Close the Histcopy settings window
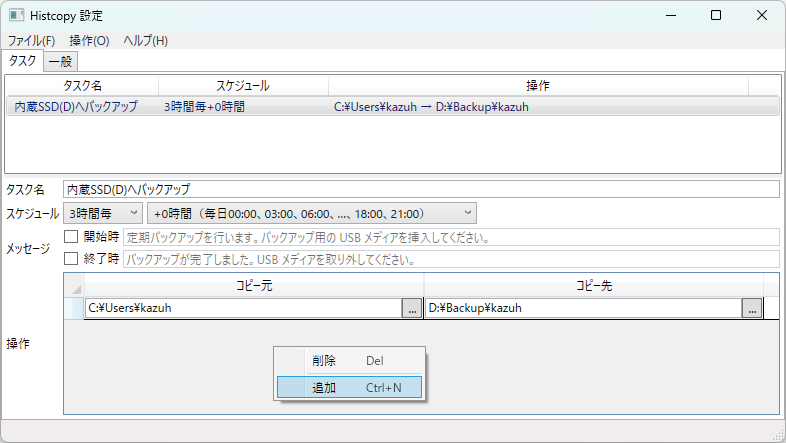 [761, 16]
